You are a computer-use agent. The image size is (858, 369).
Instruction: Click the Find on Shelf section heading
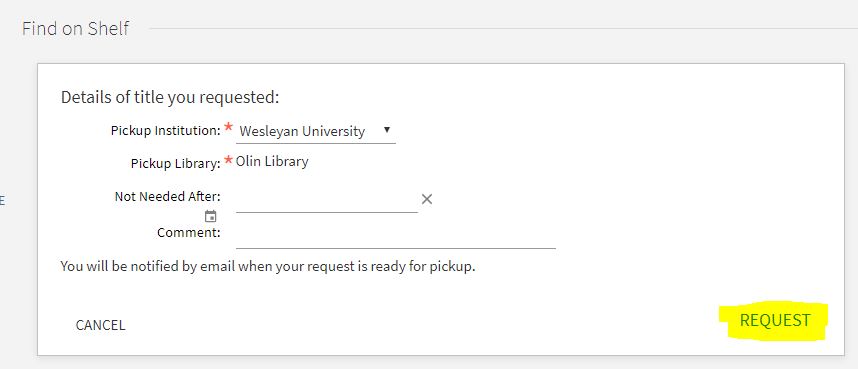click(76, 28)
